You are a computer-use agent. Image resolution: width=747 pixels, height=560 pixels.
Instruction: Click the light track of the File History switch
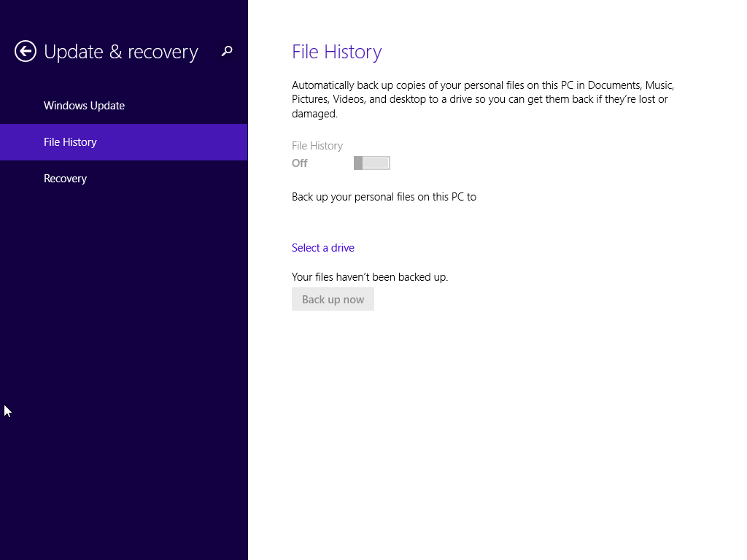(377, 163)
